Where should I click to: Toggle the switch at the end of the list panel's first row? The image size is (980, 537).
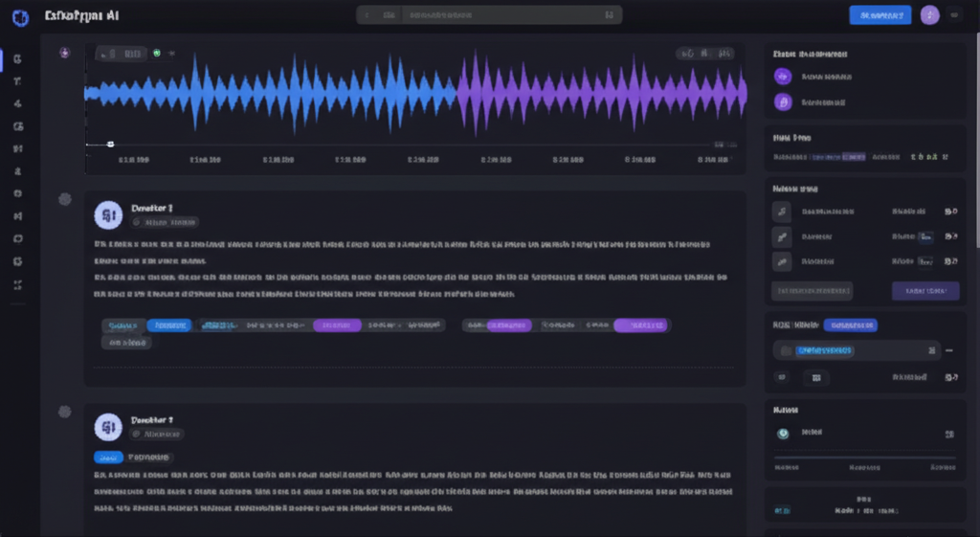950,212
